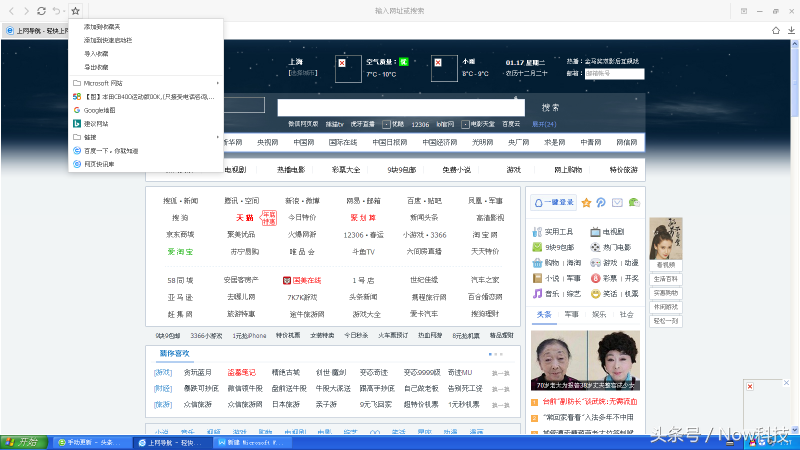Open the home page icon
Screen dimensions: 800x450
coord(776,31)
